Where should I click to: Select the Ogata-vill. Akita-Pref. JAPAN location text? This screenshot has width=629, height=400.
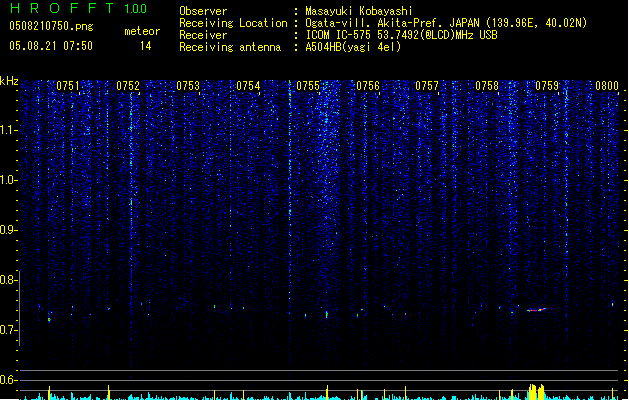click(x=446, y=23)
